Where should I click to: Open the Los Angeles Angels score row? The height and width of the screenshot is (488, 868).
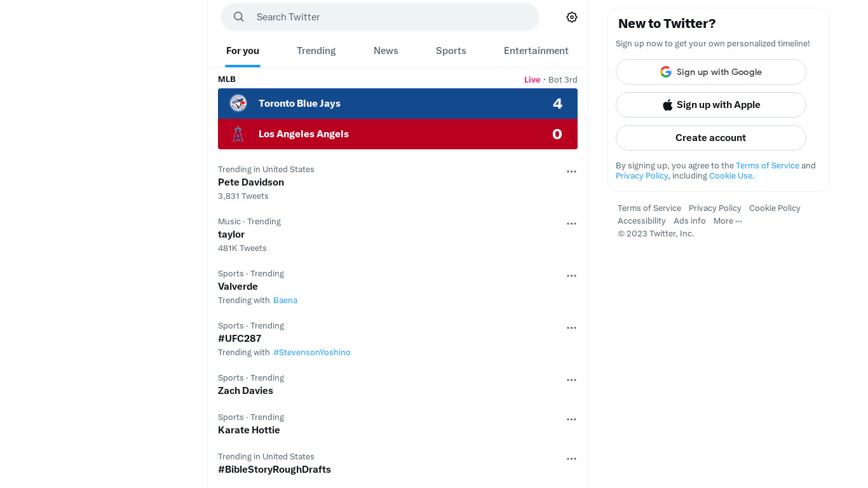click(x=398, y=134)
